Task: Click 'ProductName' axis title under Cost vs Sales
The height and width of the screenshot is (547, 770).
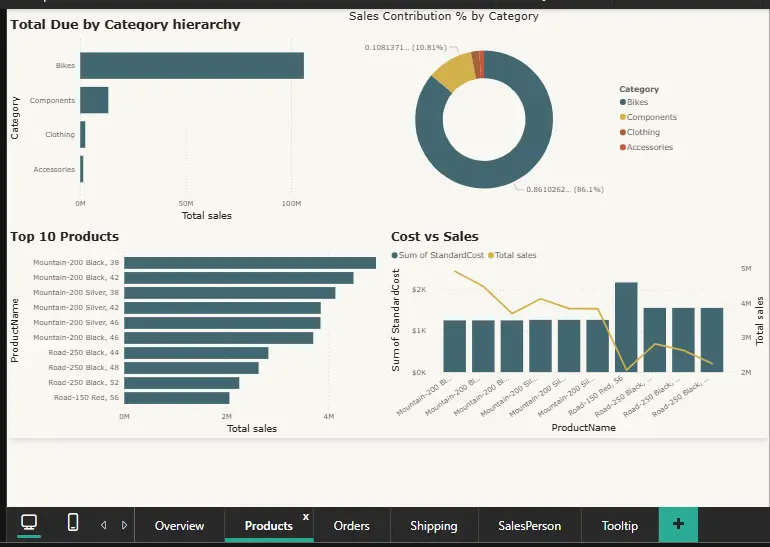Action: 583,428
